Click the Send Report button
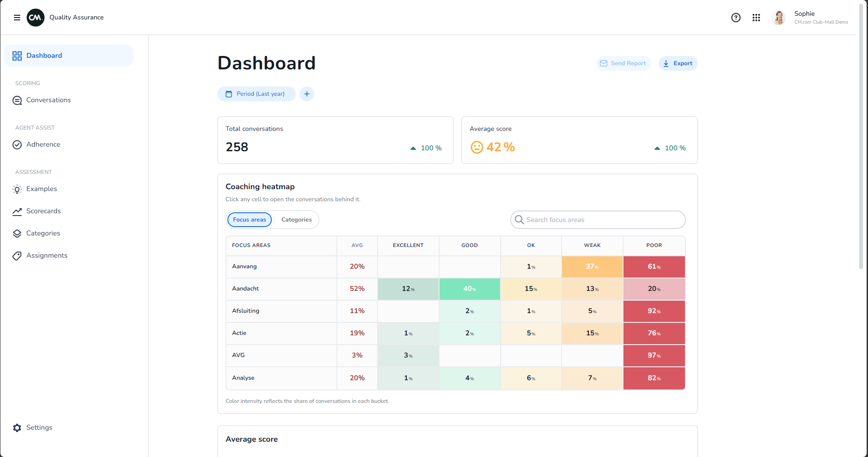This screenshot has width=868, height=457. click(623, 63)
